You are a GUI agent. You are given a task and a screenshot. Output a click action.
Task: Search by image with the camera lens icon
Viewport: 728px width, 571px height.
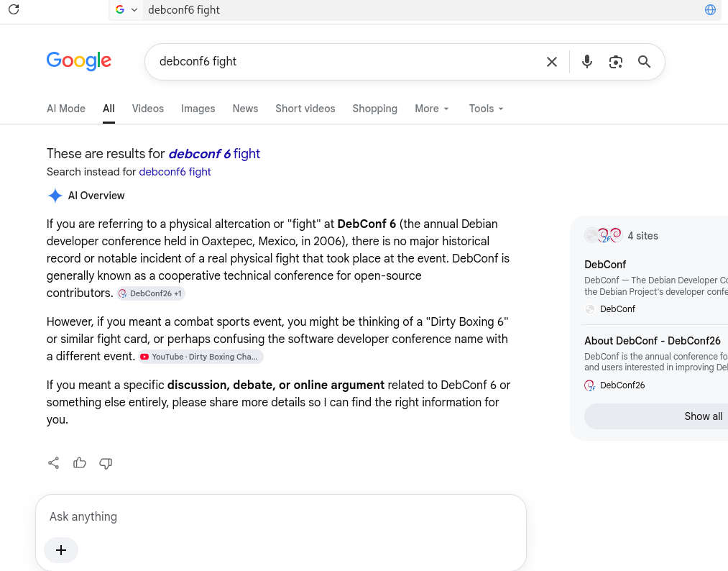pos(616,62)
